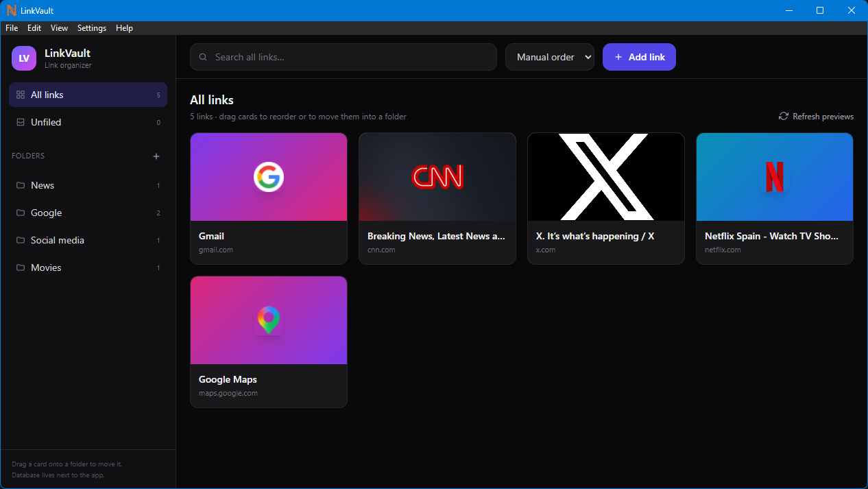Viewport: 868px width, 489px height.
Task: Click the Breaking News card title
Action: coord(437,236)
